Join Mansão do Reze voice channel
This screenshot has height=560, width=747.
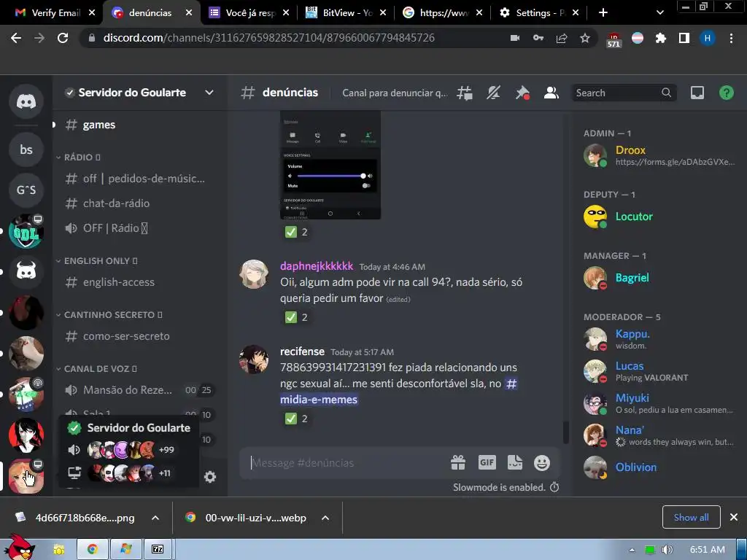pos(138,390)
